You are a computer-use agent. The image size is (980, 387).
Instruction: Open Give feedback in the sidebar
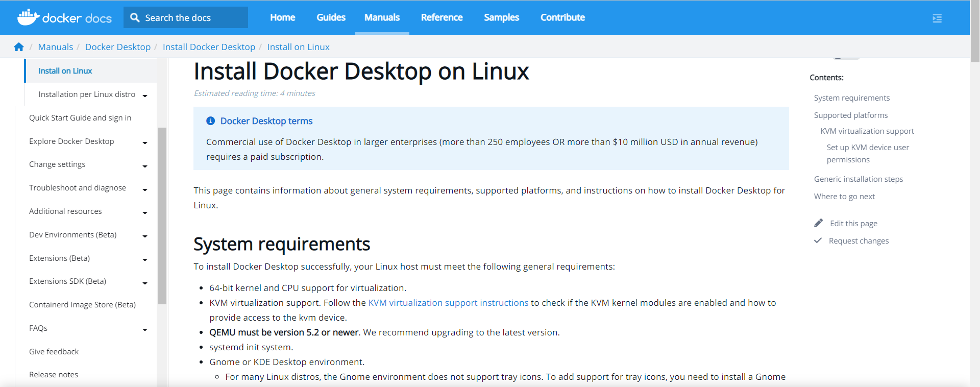click(x=54, y=351)
